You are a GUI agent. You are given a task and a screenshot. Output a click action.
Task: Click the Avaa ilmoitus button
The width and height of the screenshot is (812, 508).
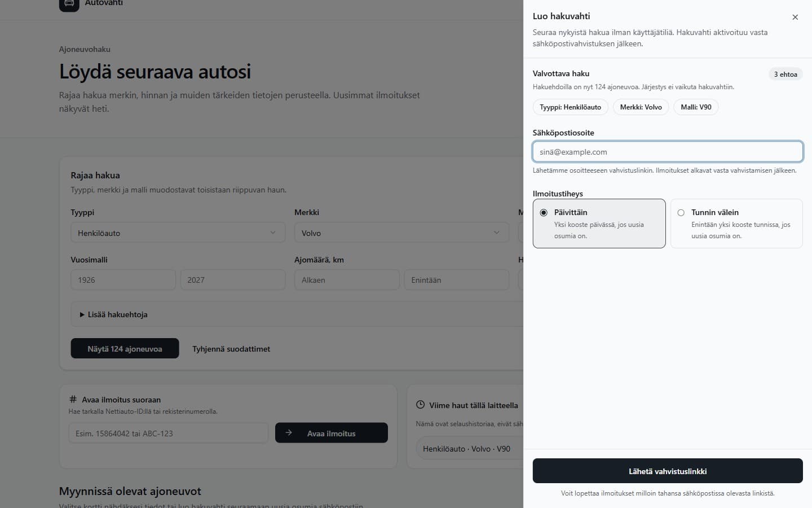(x=332, y=433)
